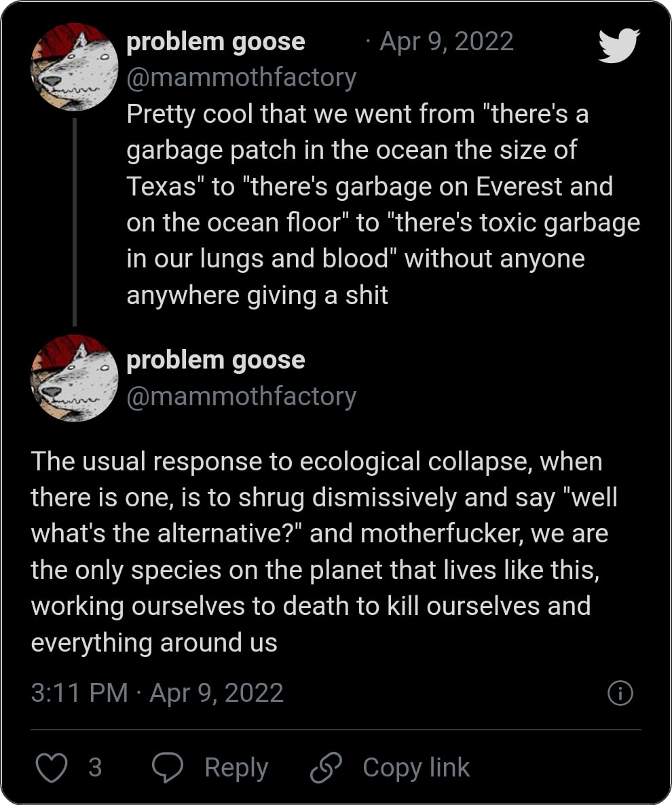This screenshot has width=672, height=805.
Task: Click the chain link icon
Action: coord(324,768)
